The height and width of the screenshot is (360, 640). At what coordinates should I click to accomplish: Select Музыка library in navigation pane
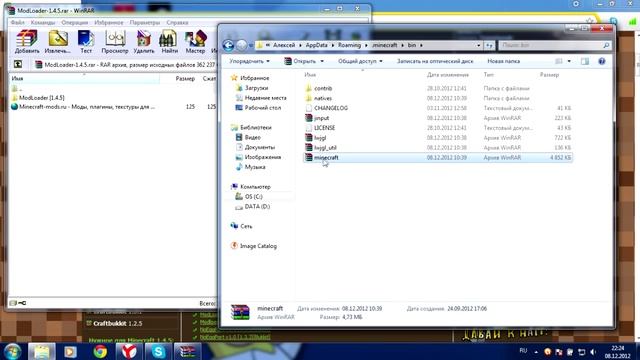point(251,167)
